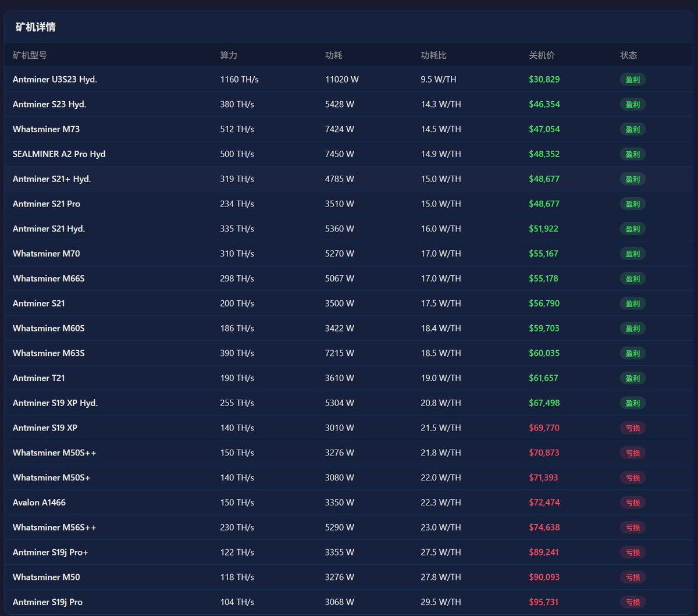Click the 20.8 W/TH efficiency value
The image size is (698, 616).
(441, 403)
